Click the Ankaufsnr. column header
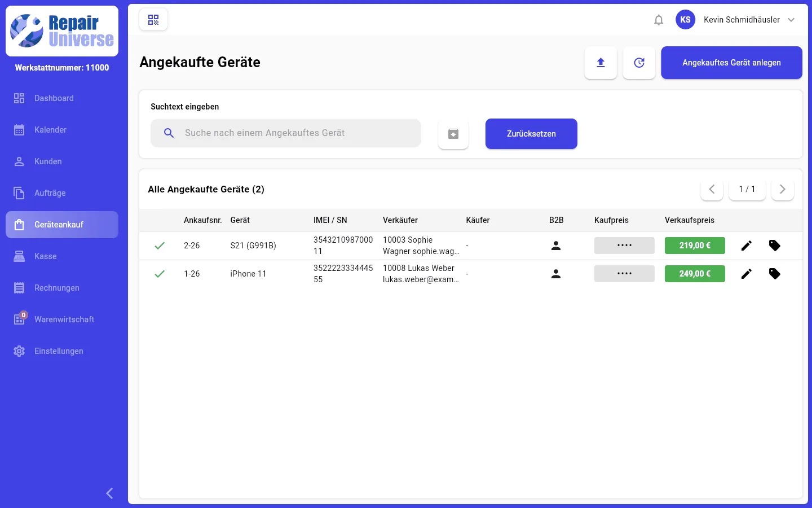 [203, 220]
